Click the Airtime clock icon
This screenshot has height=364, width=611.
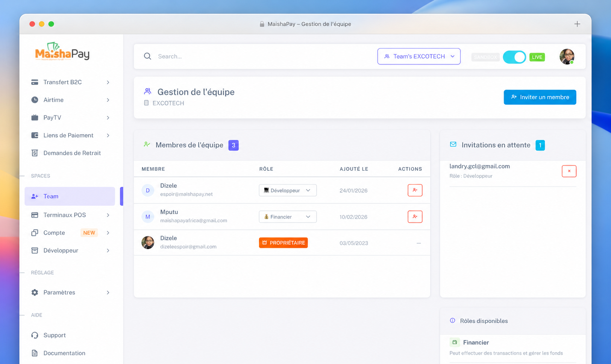[x=35, y=100]
